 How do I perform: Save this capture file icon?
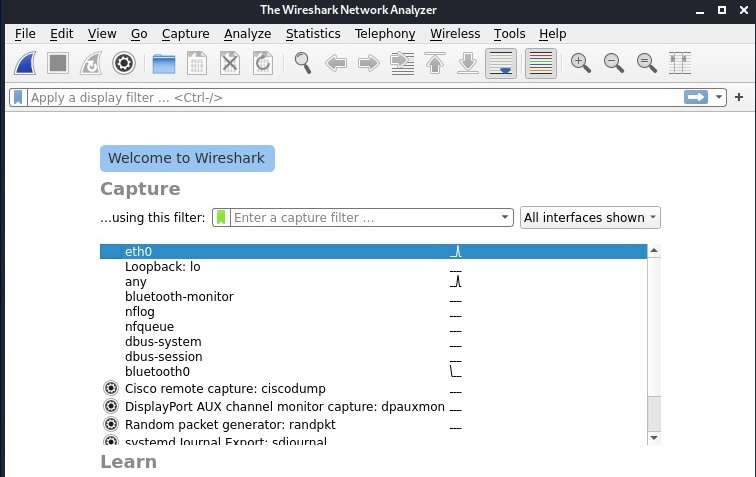(197, 63)
